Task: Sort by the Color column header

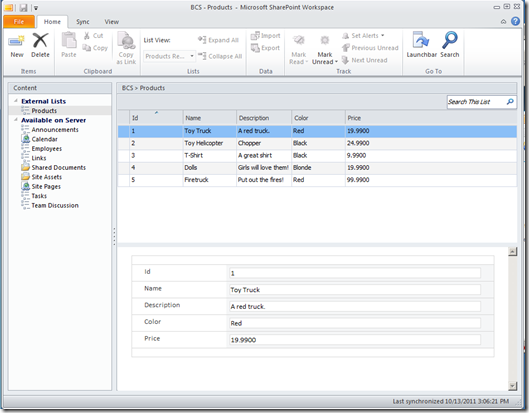Action: [318, 118]
